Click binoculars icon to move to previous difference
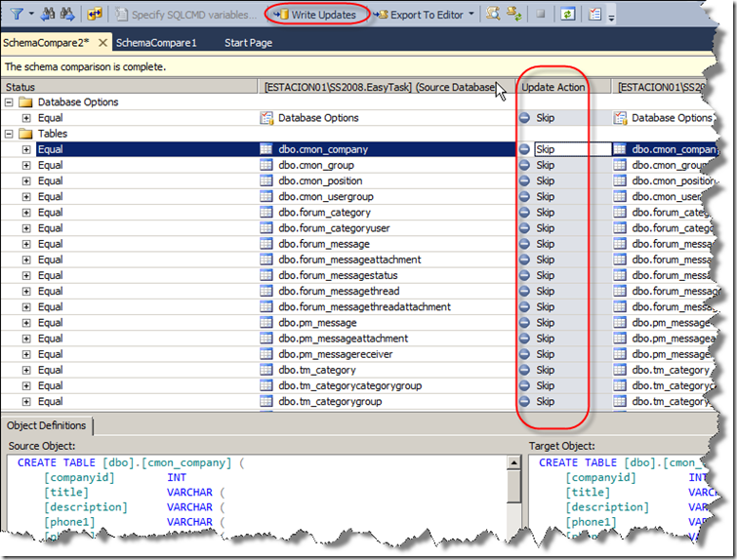The image size is (737, 560). click(48, 15)
